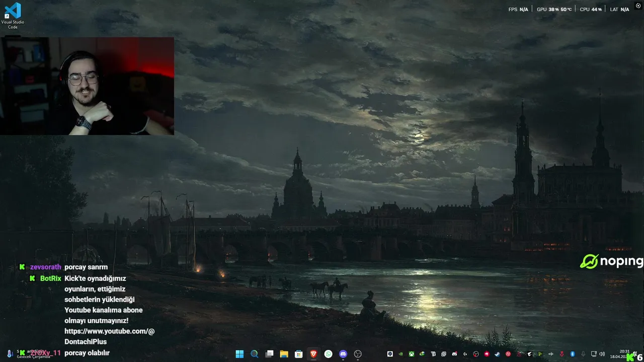Open Discord from the taskbar

[x=343, y=354]
